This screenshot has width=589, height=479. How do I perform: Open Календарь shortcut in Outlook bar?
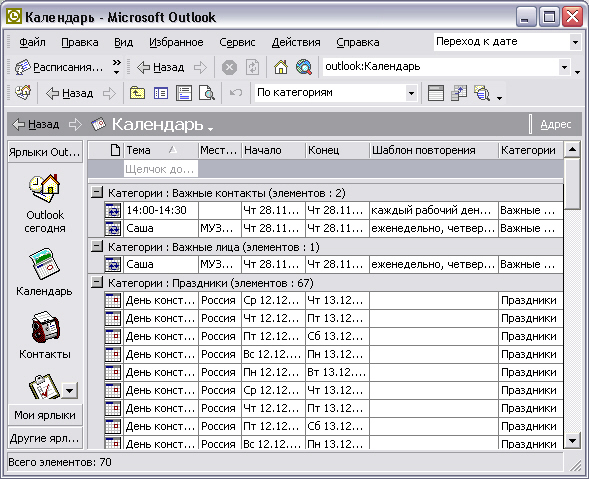pos(44,272)
